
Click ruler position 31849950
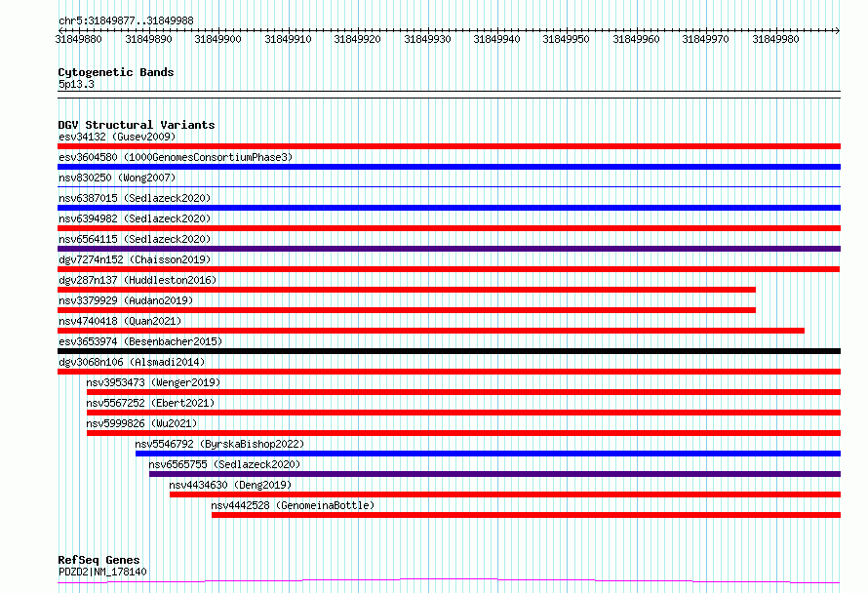(567, 39)
